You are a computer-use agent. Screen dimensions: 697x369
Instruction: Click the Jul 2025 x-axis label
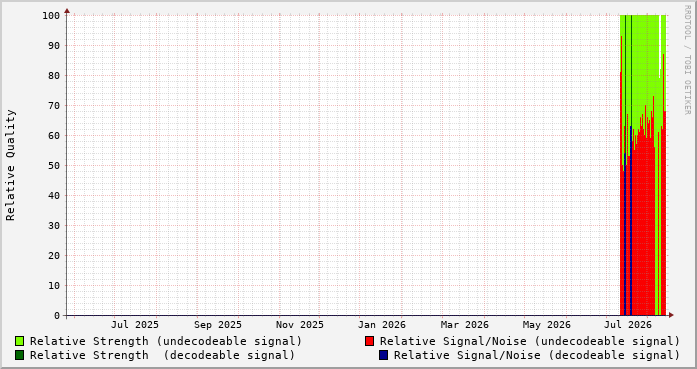pyautogui.click(x=135, y=325)
